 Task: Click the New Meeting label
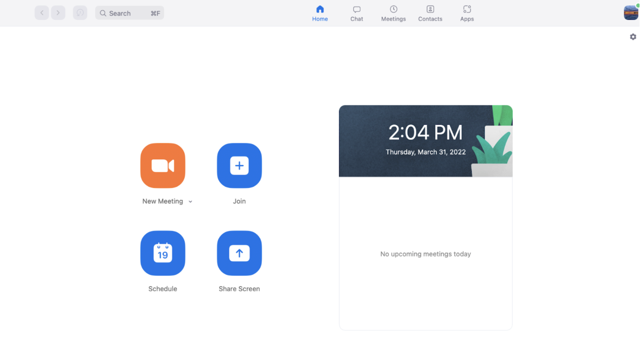coord(163,201)
